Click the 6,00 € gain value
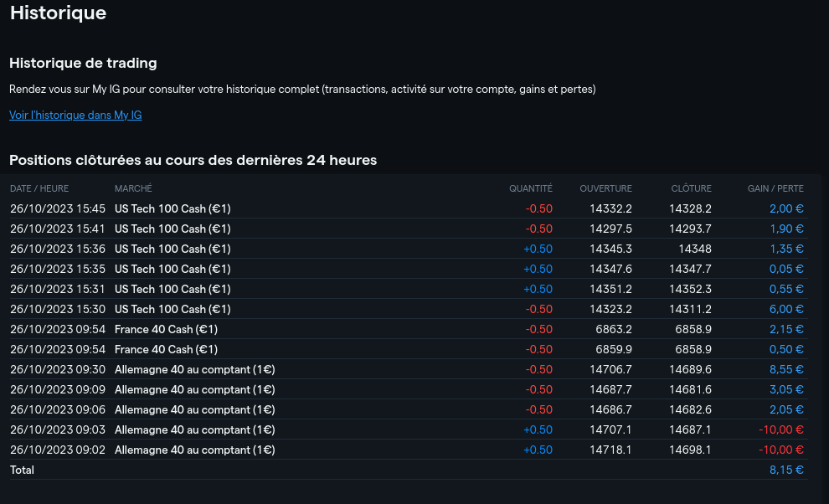The width and height of the screenshot is (829, 504). tap(786, 309)
